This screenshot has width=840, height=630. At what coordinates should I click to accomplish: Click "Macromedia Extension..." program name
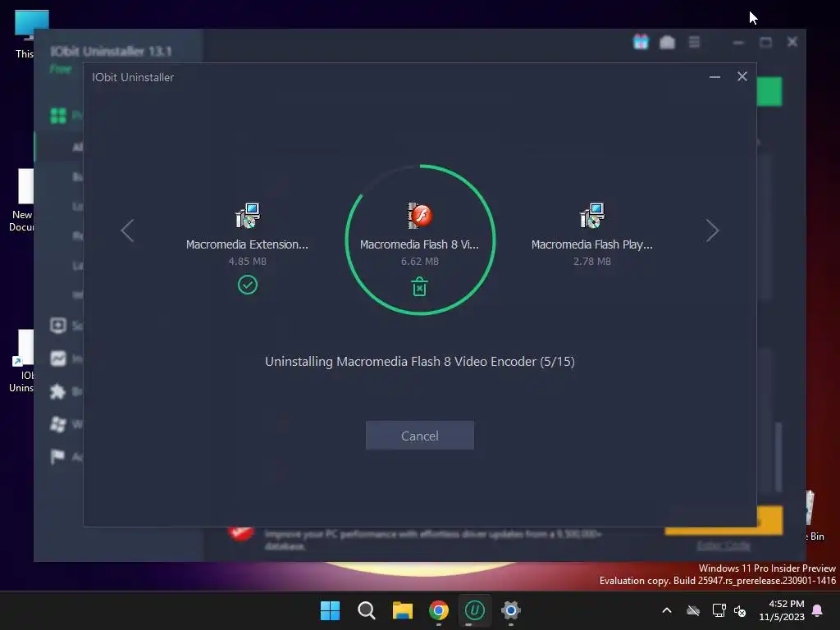tap(247, 244)
